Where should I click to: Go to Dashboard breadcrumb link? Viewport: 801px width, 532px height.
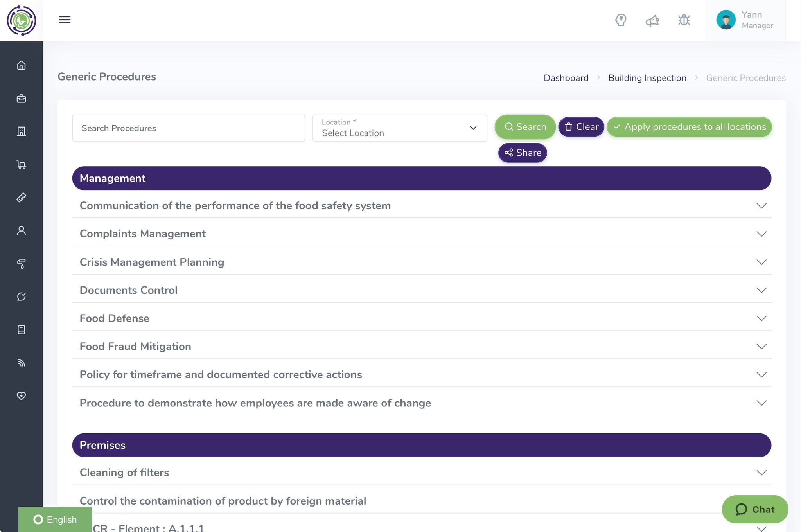point(566,78)
